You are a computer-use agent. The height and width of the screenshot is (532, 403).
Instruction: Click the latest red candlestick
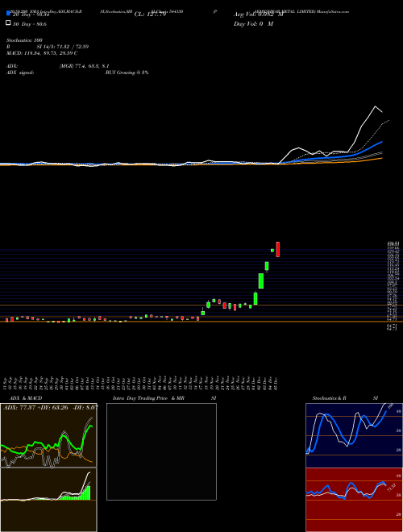click(x=278, y=249)
